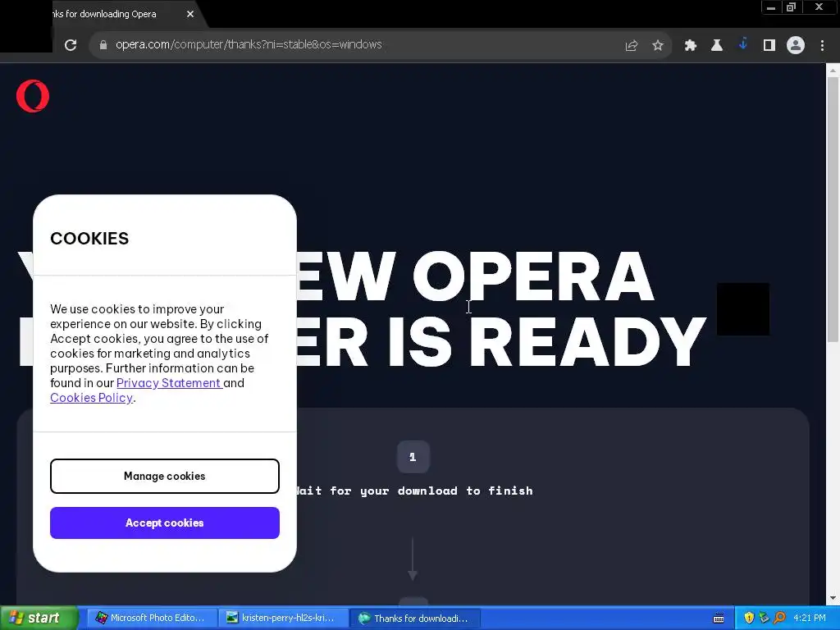This screenshot has width=840, height=630.
Task: Open the Privacy Statement link
Action: point(169,383)
